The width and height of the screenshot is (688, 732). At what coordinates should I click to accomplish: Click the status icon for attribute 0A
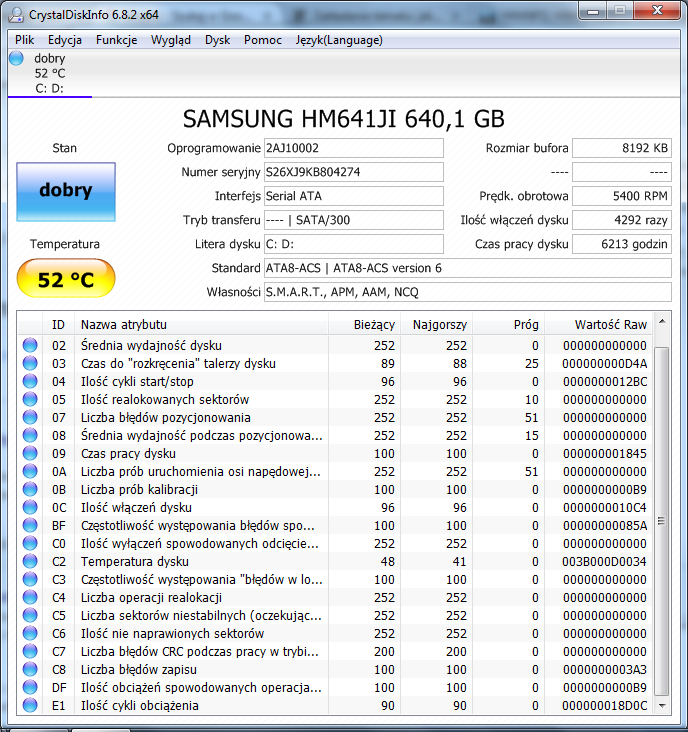point(30,471)
